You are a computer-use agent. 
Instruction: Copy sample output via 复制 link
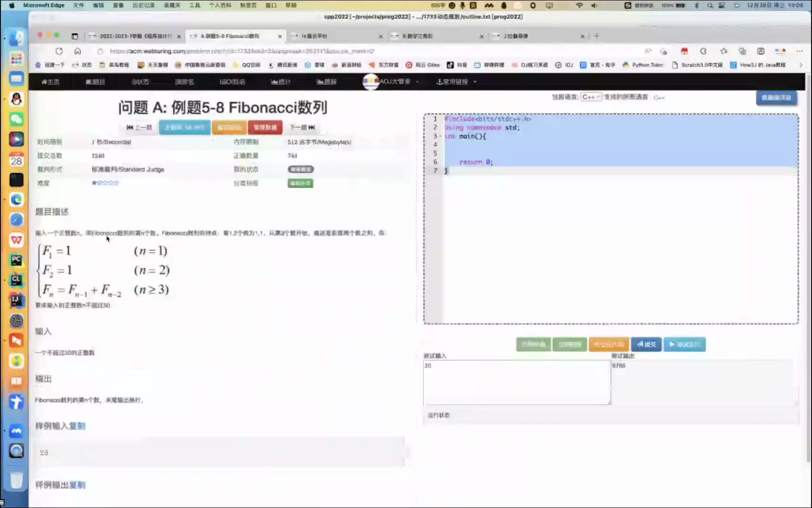click(x=77, y=485)
